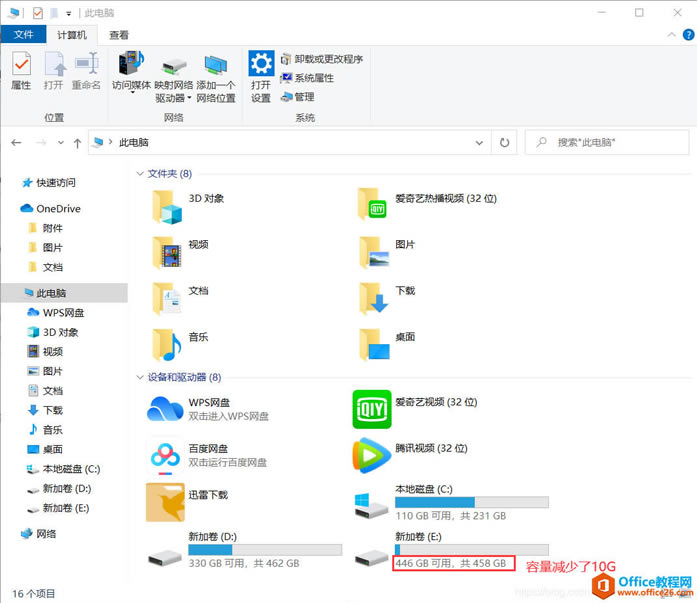Go back with the left arrow
The image size is (697, 603).
point(16,143)
